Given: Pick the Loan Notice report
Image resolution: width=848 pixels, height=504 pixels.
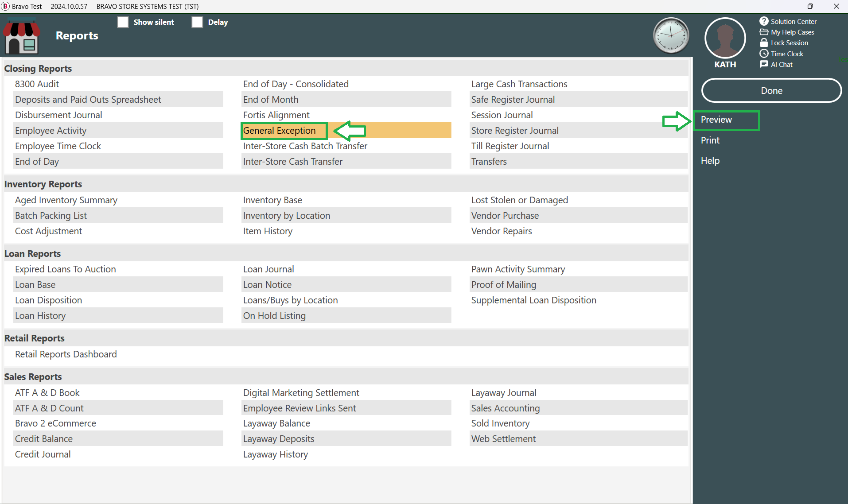Looking at the screenshot, I should (346, 284).
